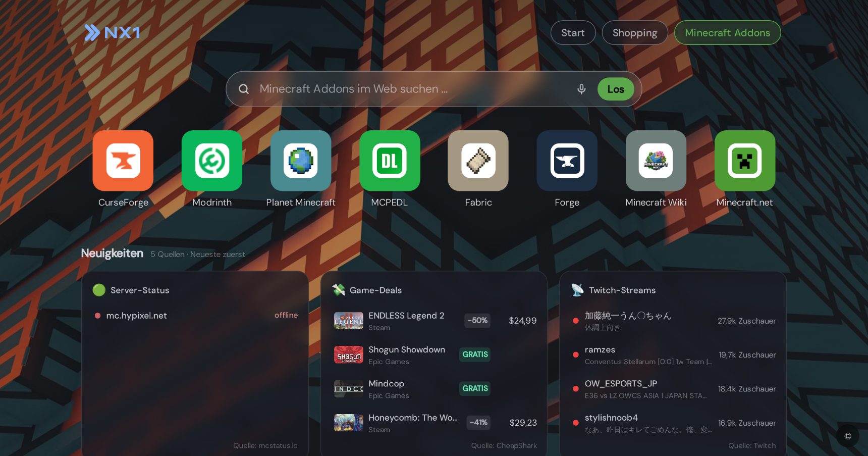Open the Modrinth shortcut icon
Image resolution: width=868 pixels, height=456 pixels.
212,161
